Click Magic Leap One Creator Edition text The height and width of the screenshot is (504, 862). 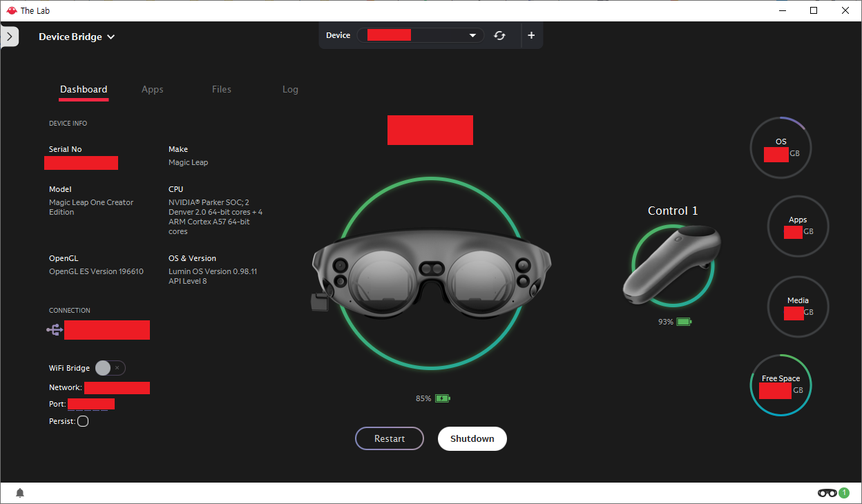[x=91, y=207]
